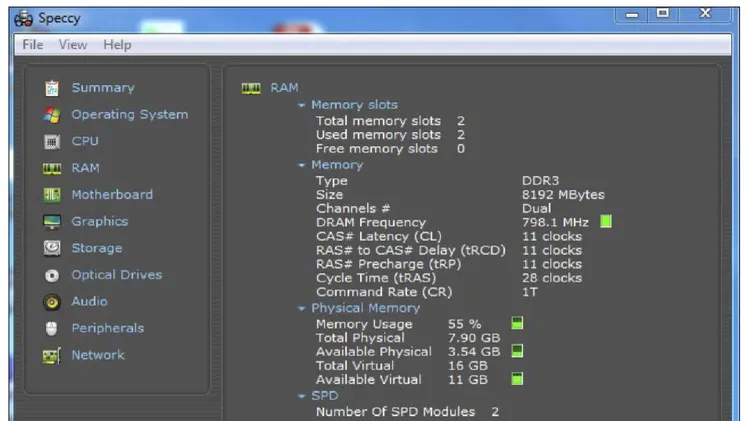The width and height of the screenshot is (750, 421).
Task: Open the Storage section
Action: tap(97, 248)
